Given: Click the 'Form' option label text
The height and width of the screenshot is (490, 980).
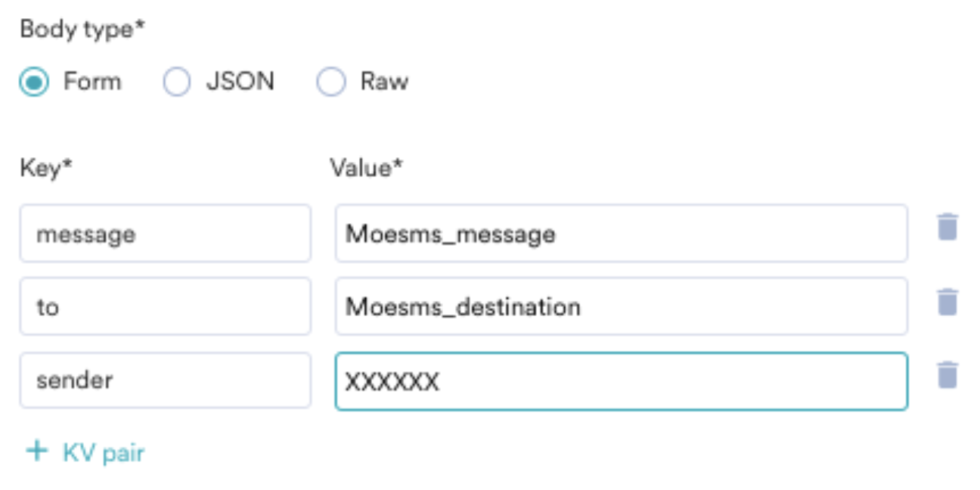Looking at the screenshot, I should [x=92, y=82].
